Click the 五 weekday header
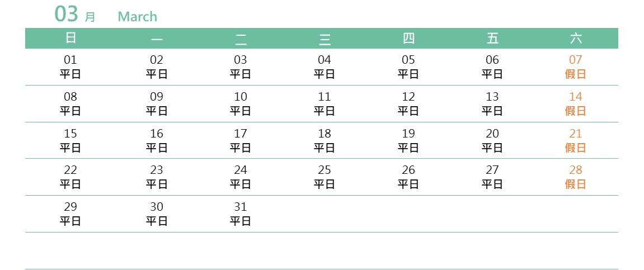Image resolution: width=644 pixels, height=270 pixels. (x=492, y=38)
